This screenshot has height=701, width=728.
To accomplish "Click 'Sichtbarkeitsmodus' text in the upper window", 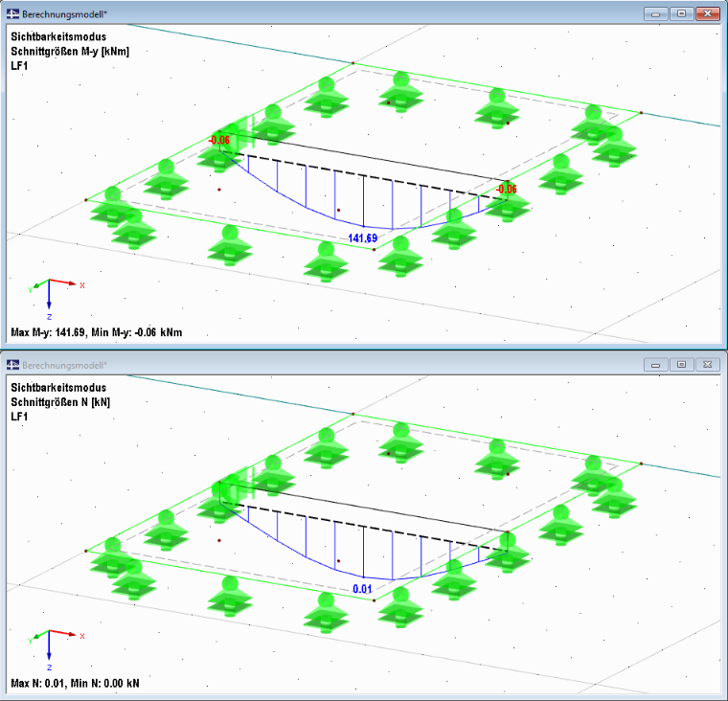I will point(58,36).
